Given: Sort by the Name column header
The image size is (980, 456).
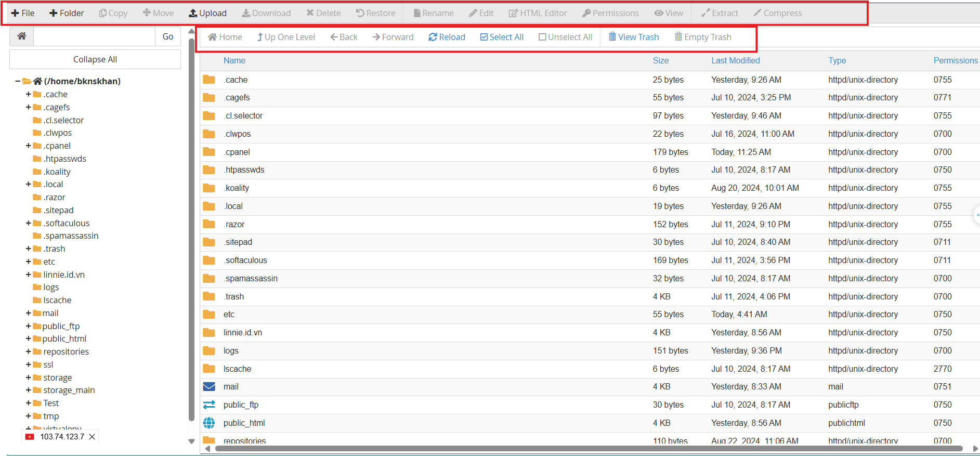Looking at the screenshot, I should (234, 60).
